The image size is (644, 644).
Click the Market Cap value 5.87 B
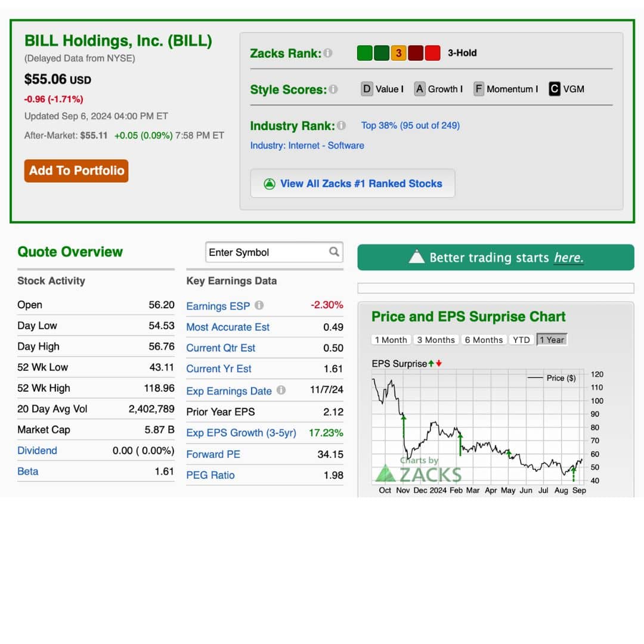(x=159, y=429)
